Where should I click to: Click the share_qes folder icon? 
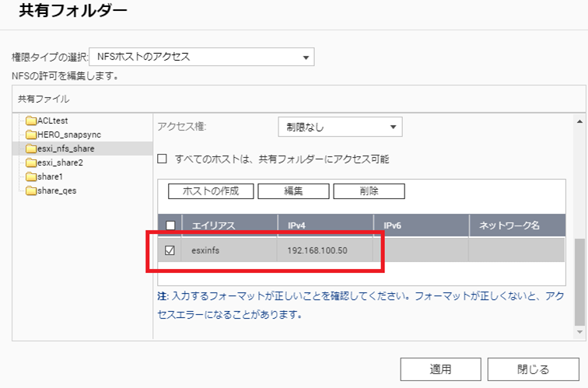pyautogui.click(x=31, y=191)
